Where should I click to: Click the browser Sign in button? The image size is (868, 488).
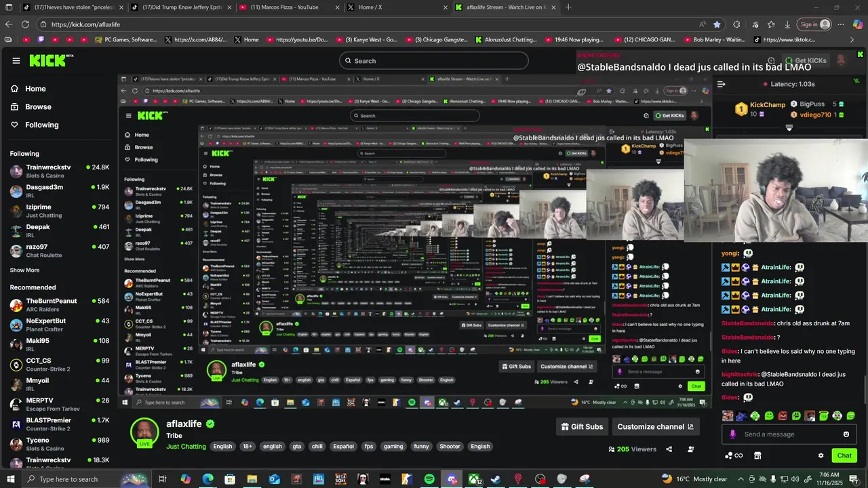[814, 24]
